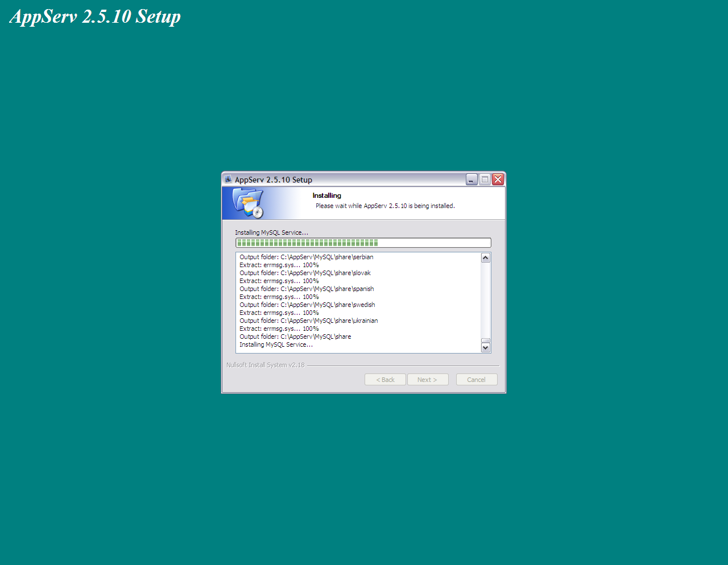This screenshot has height=565, width=728.
Task: Click the log scrollbar down arrow
Action: 486,347
